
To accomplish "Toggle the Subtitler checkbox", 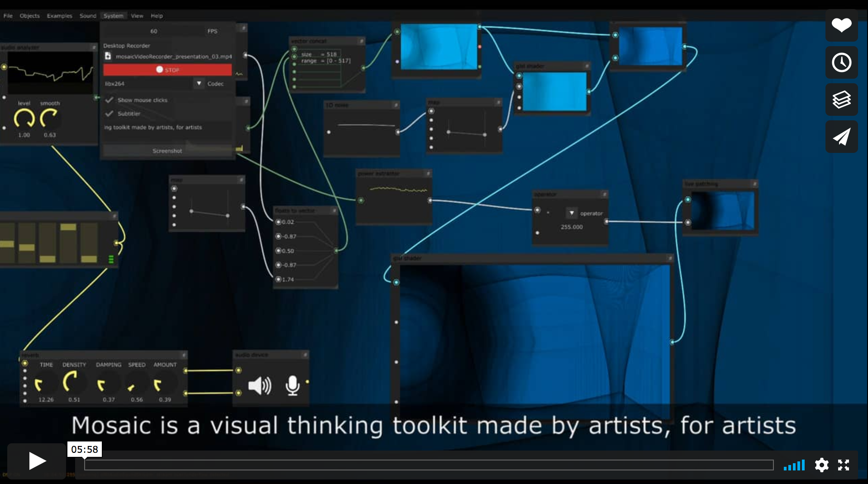I will pyautogui.click(x=109, y=114).
